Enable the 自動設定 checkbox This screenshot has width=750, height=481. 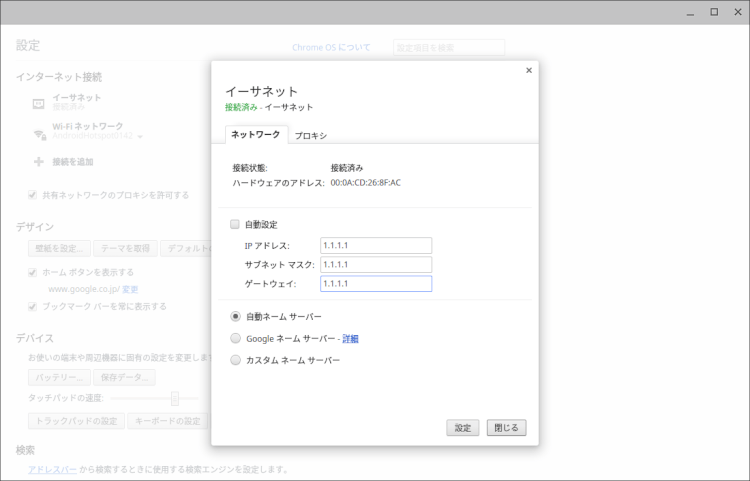coord(235,224)
